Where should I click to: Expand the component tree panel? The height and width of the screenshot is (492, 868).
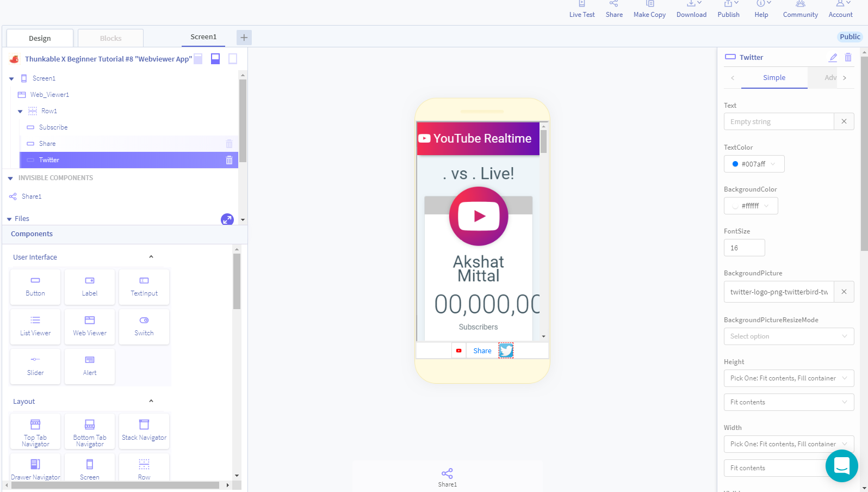click(227, 219)
